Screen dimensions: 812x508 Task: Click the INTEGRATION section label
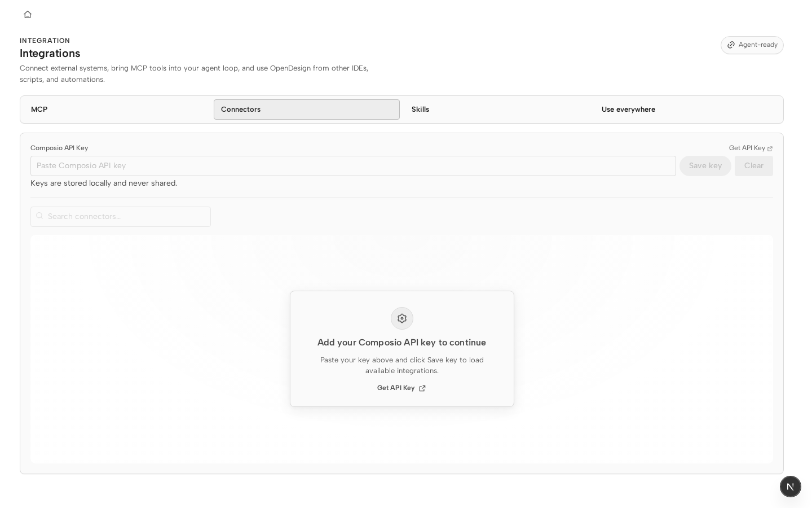click(x=45, y=41)
